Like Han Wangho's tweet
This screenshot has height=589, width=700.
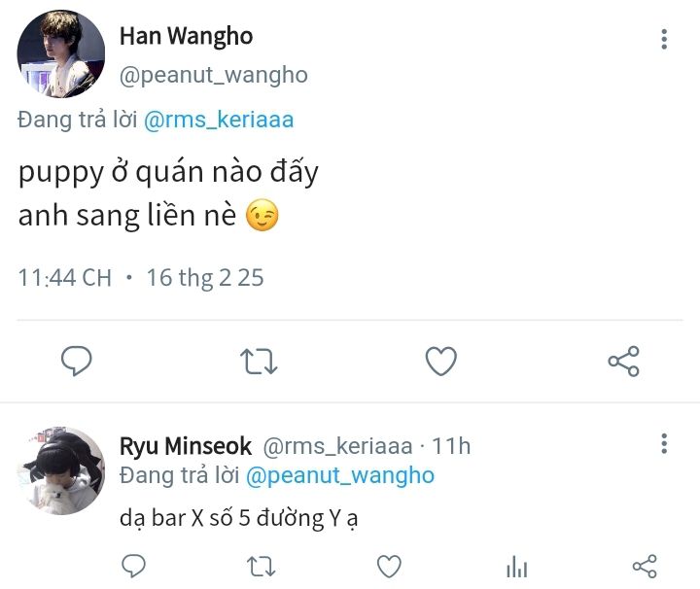point(441,362)
